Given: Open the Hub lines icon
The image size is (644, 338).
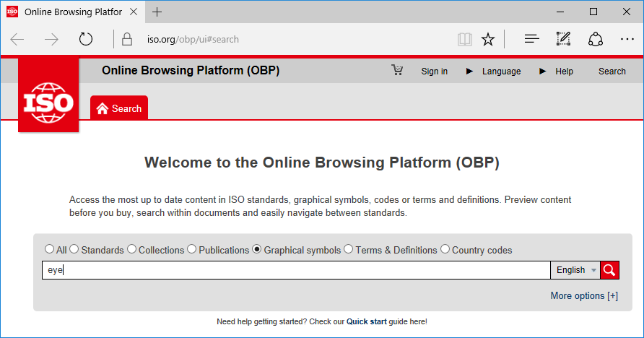Looking at the screenshot, I should coord(531,39).
